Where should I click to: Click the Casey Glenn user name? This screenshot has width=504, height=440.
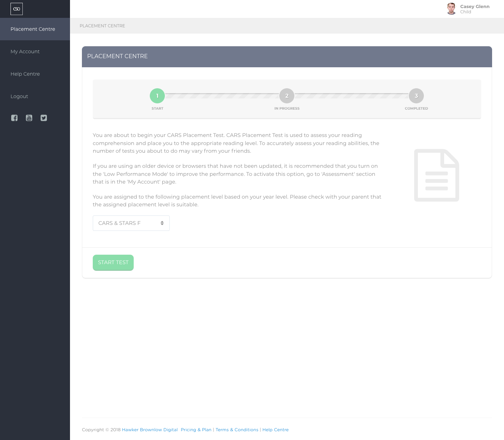475,6
